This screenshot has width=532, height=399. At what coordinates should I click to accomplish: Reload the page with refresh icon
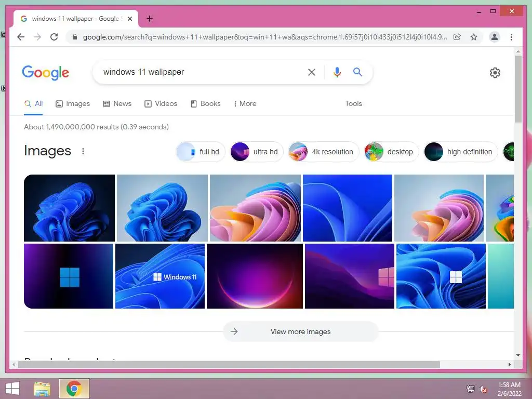(54, 37)
